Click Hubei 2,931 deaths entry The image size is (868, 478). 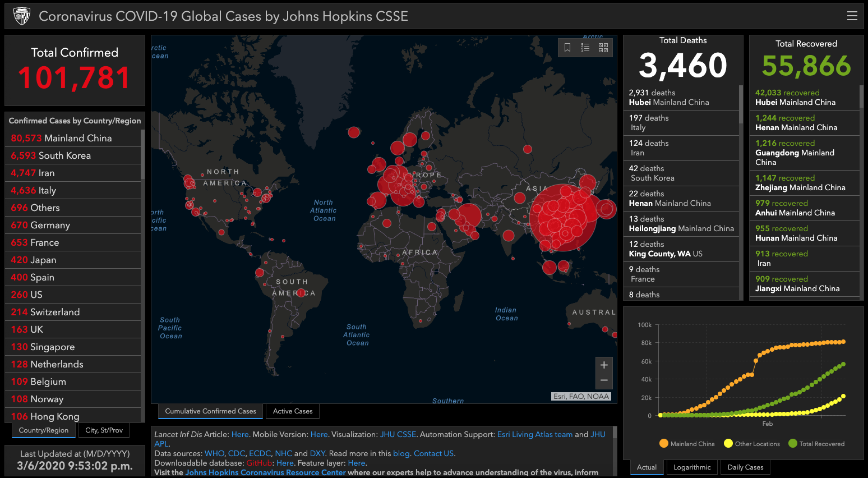(681, 98)
